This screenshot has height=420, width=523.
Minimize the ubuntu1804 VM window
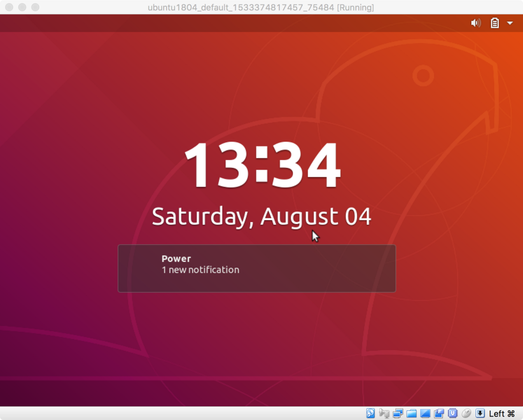coord(22,7)
